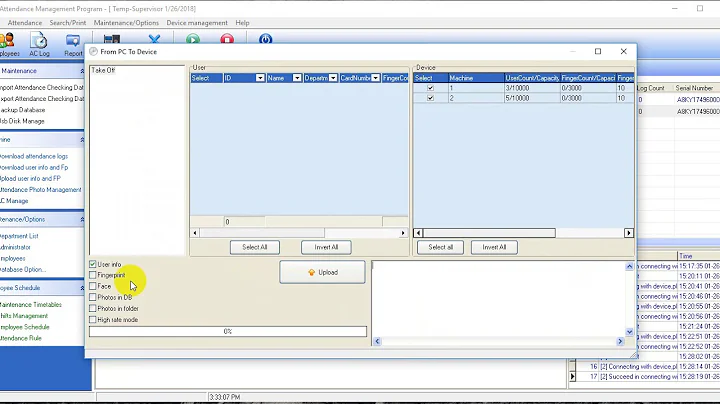Click upload log box scroll down arrow
The height and width of the screenshot is (404, 720).
(x=630, y=332)
